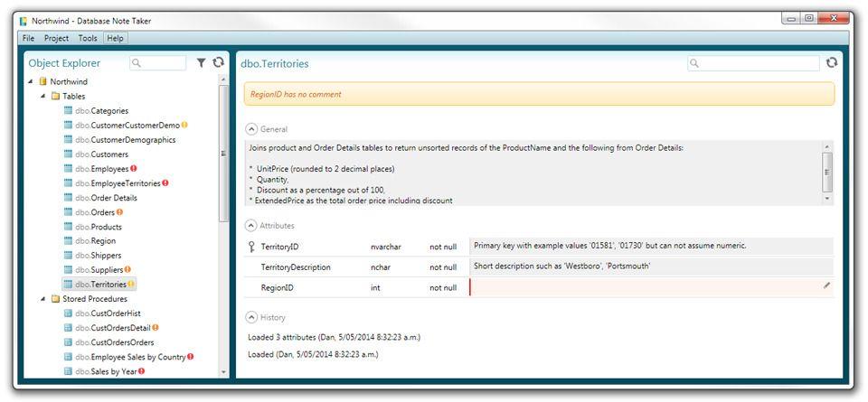Collapse the General section
The width and height of the screenshot is (868, 402).
click(x=251, y=129)
